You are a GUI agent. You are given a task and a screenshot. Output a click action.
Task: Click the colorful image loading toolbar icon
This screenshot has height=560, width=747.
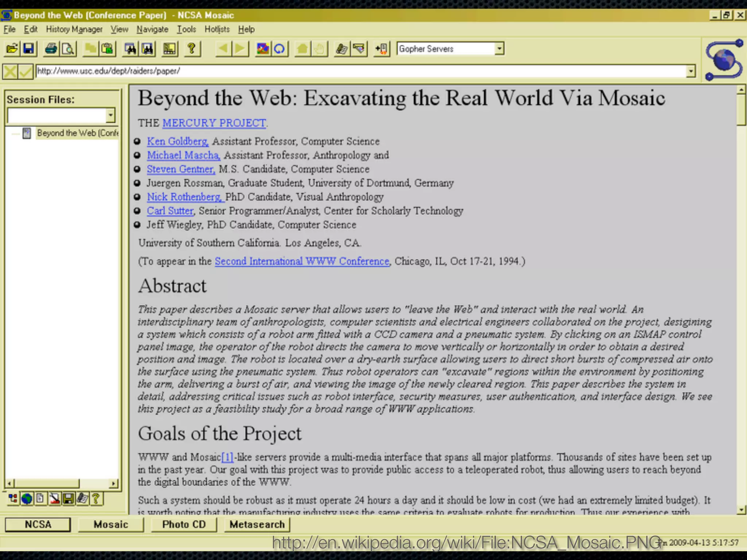pos(263,49)
